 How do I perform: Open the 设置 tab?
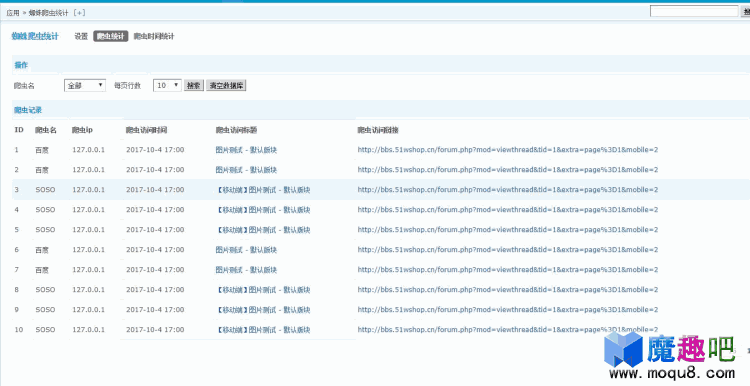(x=81, y=36)
